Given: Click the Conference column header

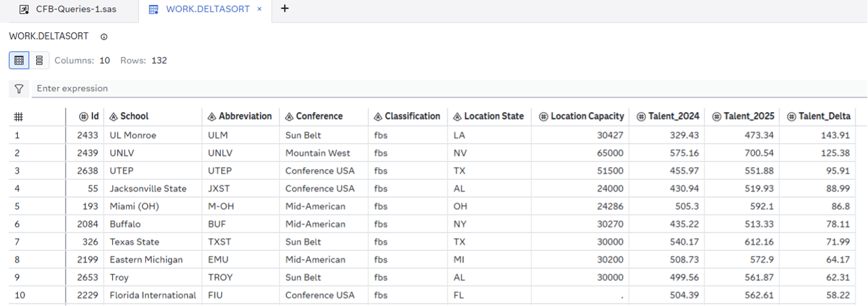Looking at the screenshot, I should tap(319, 116).
